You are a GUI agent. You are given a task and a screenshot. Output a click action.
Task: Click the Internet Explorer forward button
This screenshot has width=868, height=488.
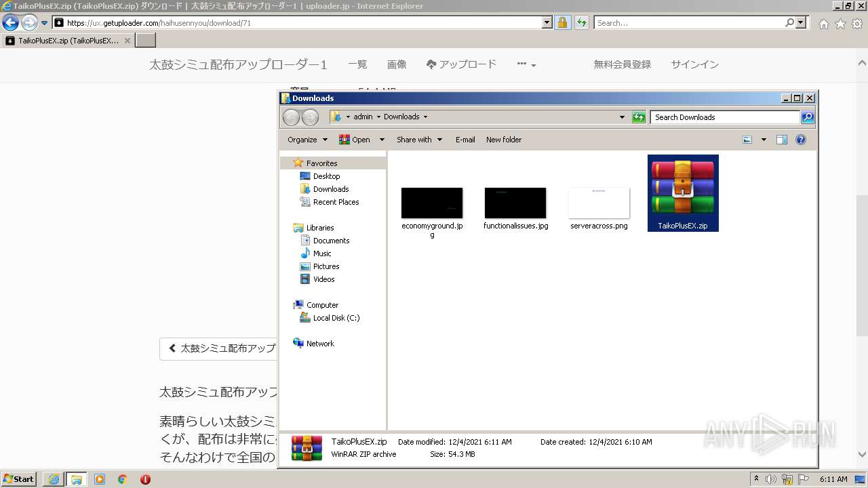pos(28,22)
